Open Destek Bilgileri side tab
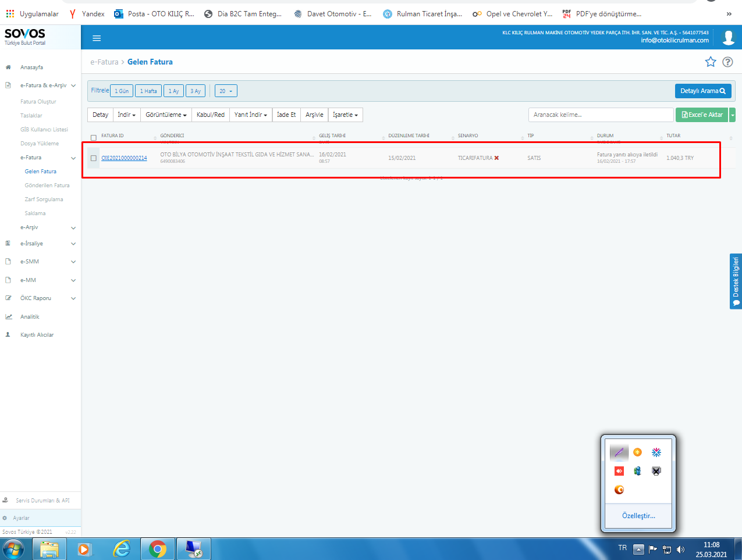 (x=736, y=281)
